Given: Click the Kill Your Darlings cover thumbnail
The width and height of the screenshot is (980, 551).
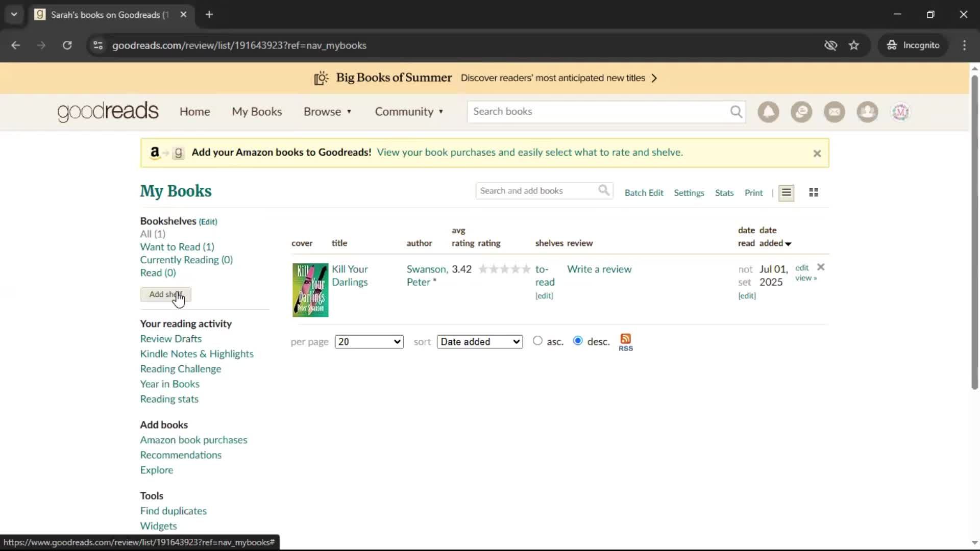Looking at the screenshot, I should [x=310, y=290].
